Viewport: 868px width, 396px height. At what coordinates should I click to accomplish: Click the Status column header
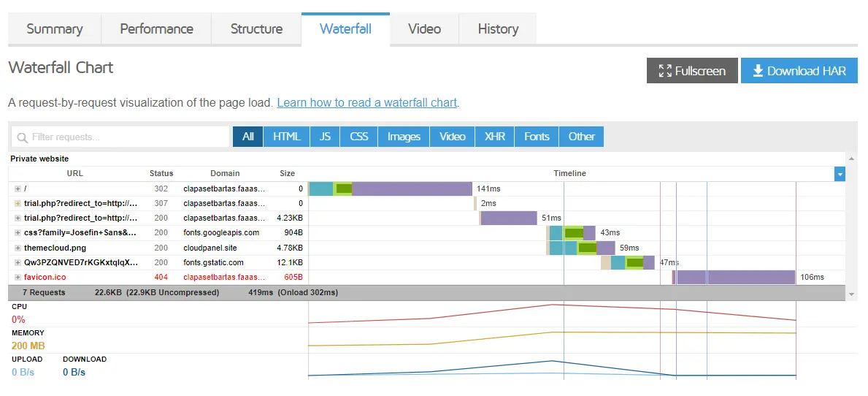tap(161, 173)
